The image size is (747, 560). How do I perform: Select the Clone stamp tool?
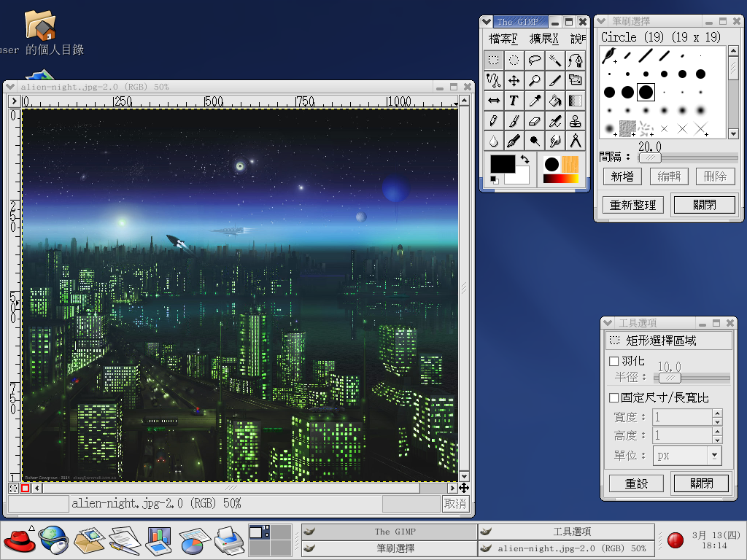coord(576,120)
